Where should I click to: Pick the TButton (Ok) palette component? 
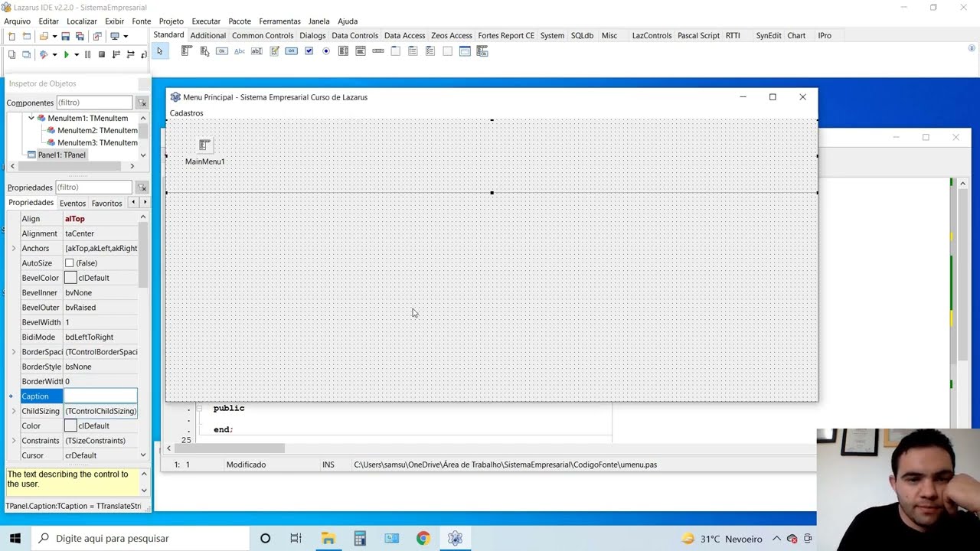point(222,51)
